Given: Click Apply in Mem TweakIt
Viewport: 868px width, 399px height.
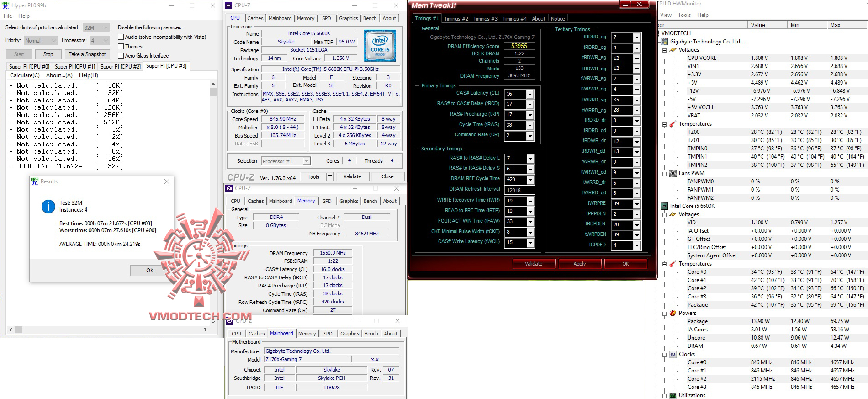Looking at the screenshot, I should [580, 264].
